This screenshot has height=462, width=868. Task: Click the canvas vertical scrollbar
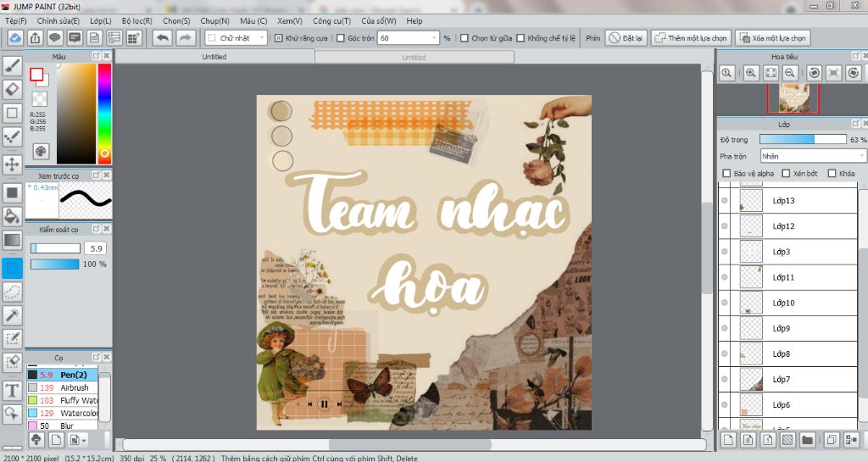(707, 249)
